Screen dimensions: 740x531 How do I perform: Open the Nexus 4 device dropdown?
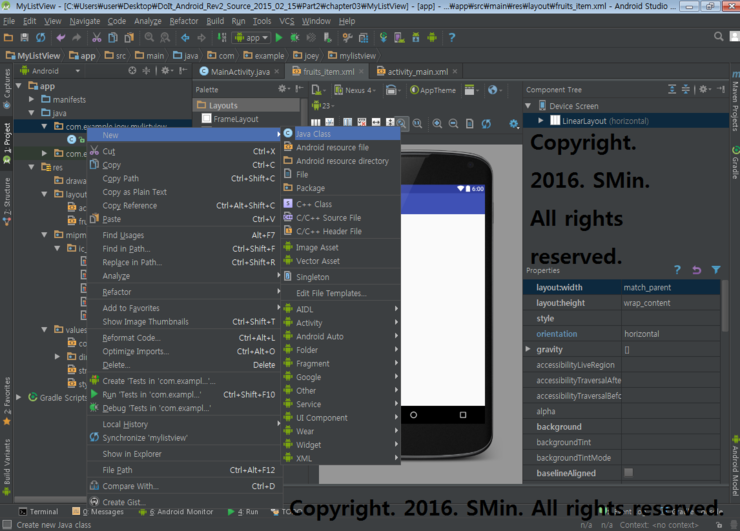click(355, 90)
